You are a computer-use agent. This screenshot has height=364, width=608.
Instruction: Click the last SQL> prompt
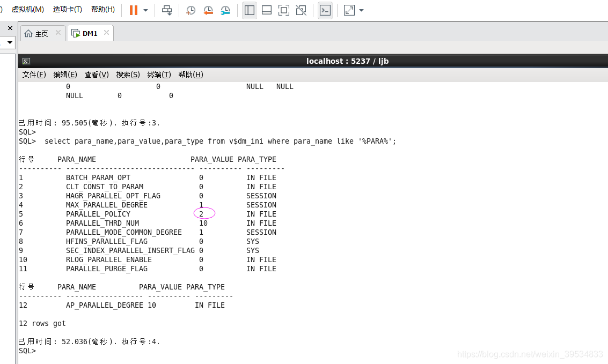[x=27, y=351]
